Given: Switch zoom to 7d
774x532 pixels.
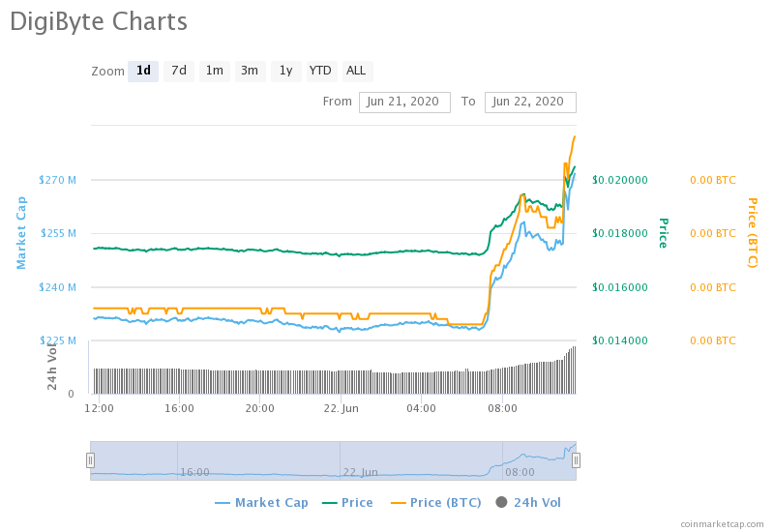Looking at the screenshot, I should [x=179, y=71].
